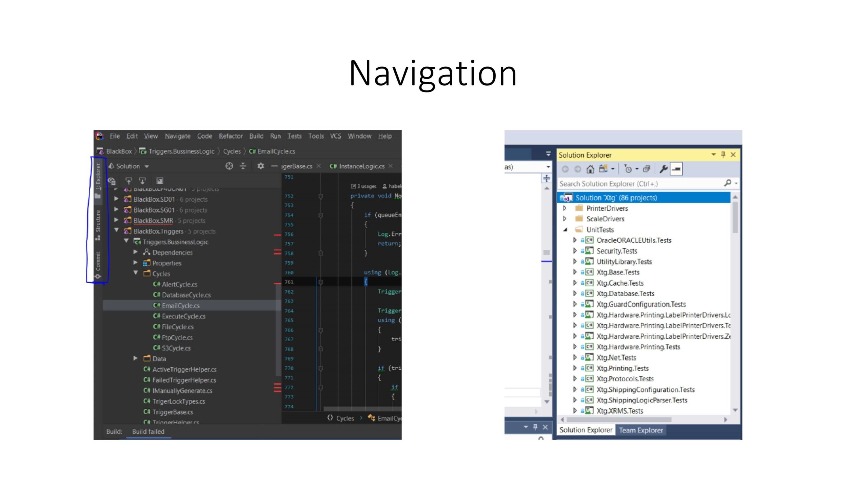Image resolution: width=868 pixels, height=488 pixels.
Task: Collapse the Cycles folder
Action: (136, 273)
